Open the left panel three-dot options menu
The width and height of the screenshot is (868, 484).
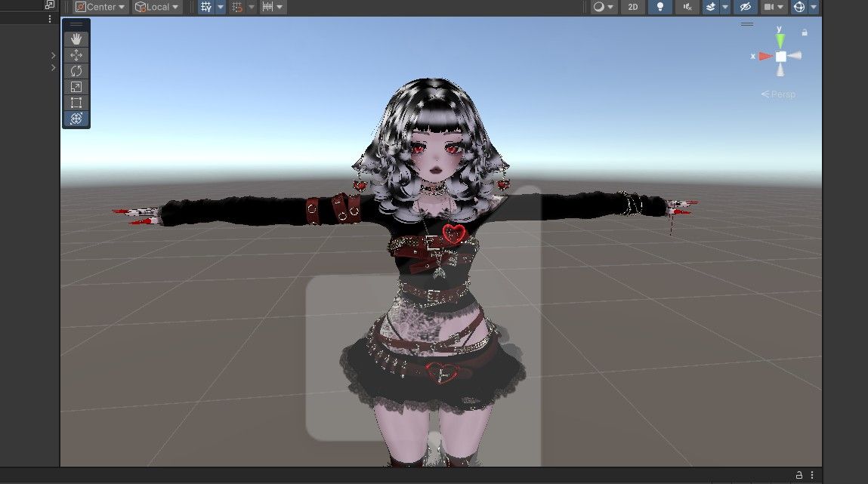click(x=50, y=19)
